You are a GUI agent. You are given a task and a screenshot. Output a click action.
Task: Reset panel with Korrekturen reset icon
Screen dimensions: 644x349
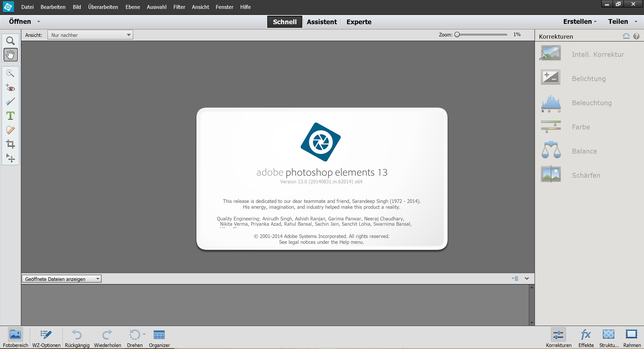pos(626,36)
